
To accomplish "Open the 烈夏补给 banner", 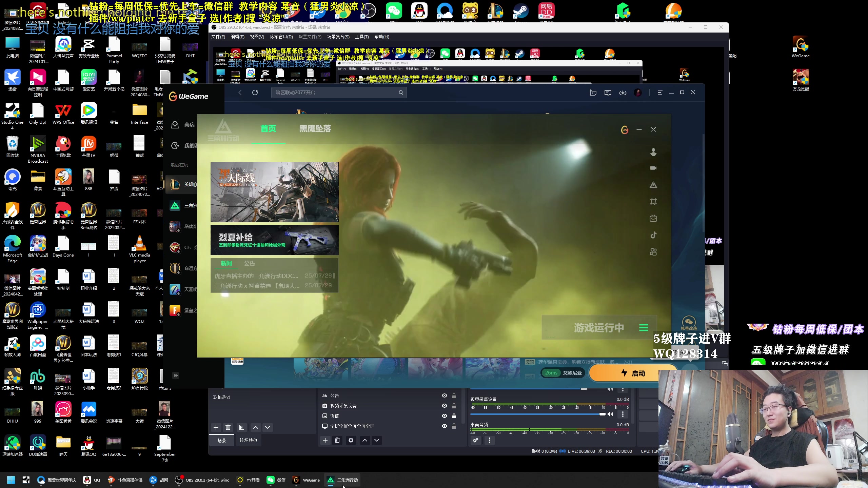I will pyautogui.click(x=274, y=240).
